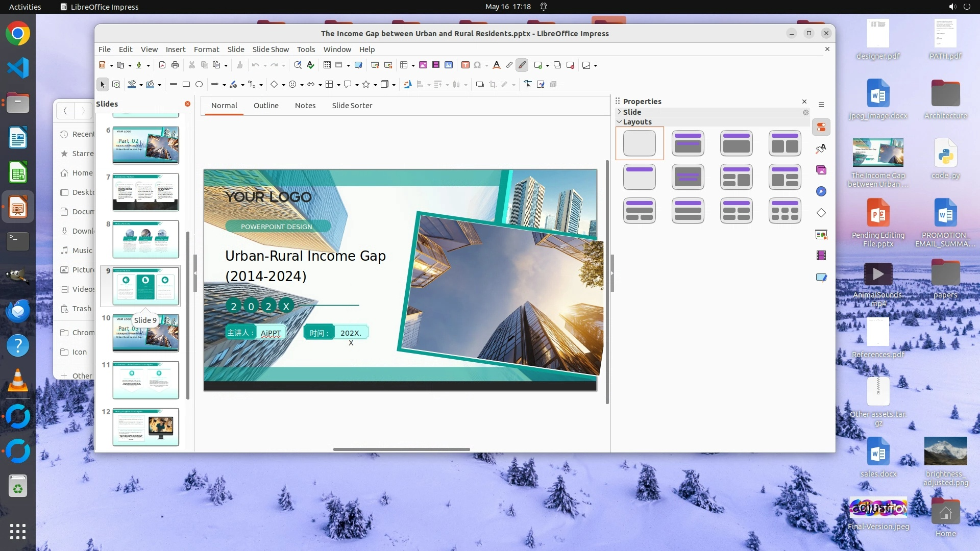Open the Slide Show menu
The width and height of the screenshot is (980, 551).
click(x=271, y=49)
